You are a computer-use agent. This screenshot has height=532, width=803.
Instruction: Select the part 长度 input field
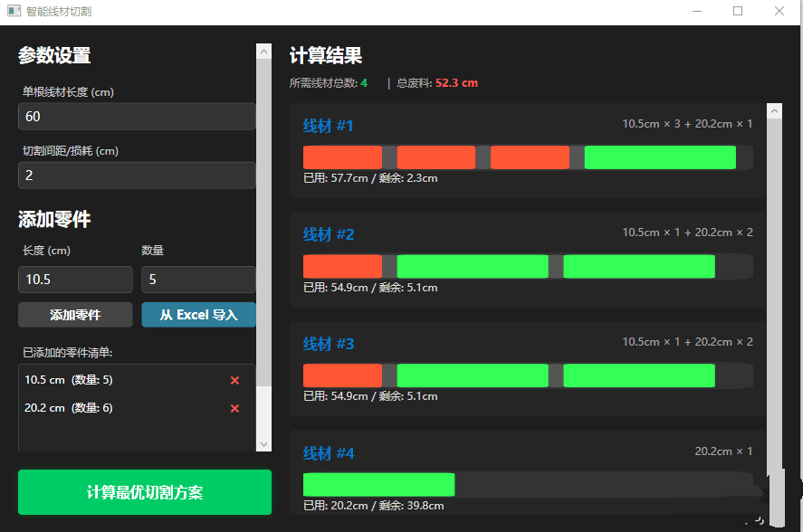pos(75,280)
